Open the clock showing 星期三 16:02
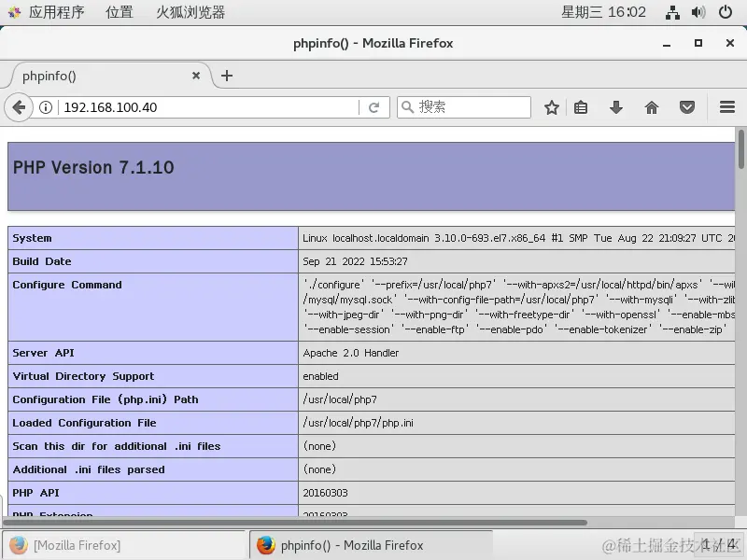747x560 pixels. 603,12
